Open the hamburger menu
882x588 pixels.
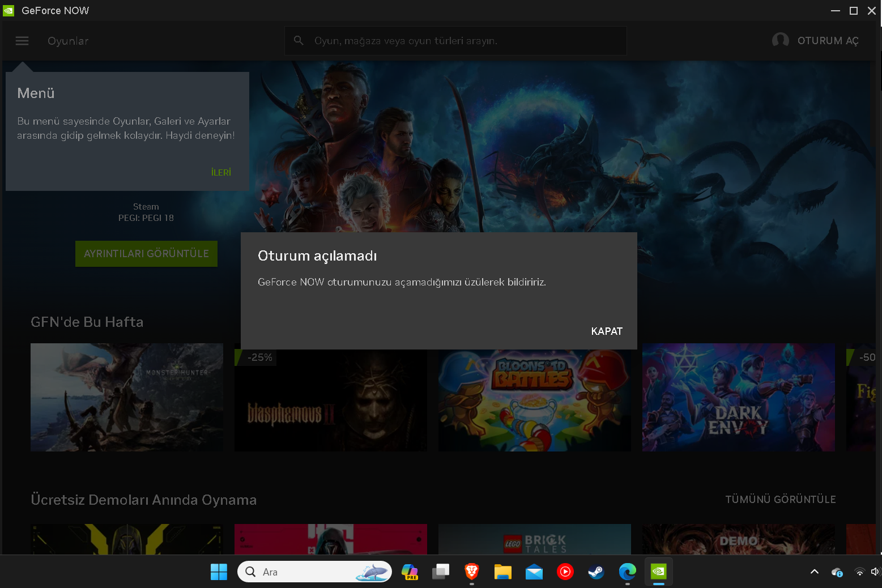coord(22,41)
